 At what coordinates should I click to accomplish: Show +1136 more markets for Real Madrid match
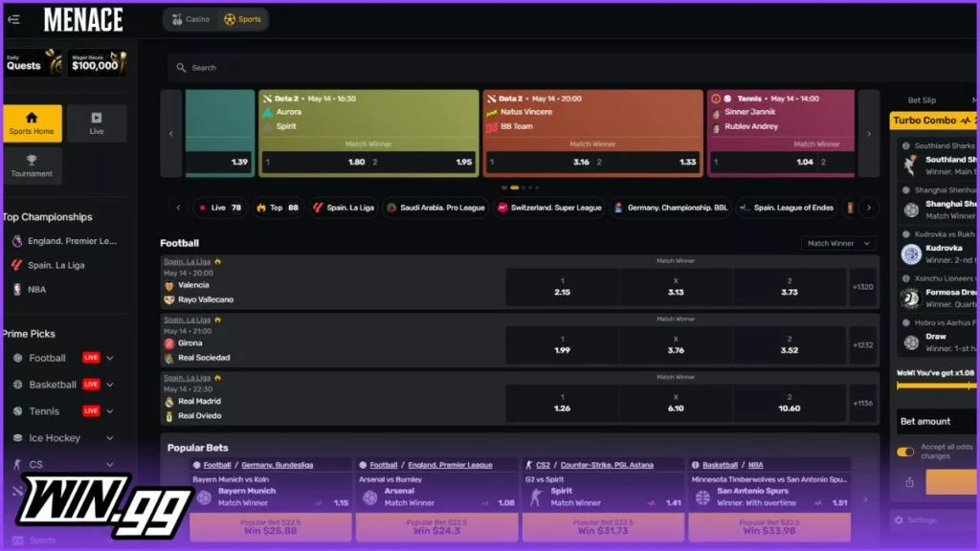point(863,404)
